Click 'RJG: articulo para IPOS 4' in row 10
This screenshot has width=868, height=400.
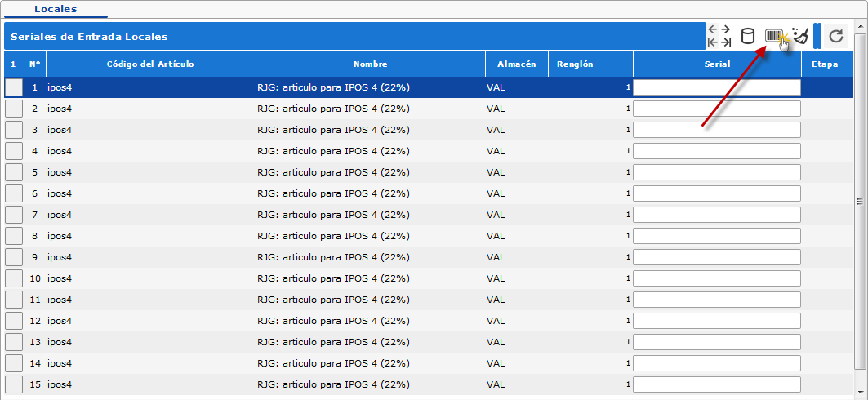pyautogui.click(x=318, y=278)
